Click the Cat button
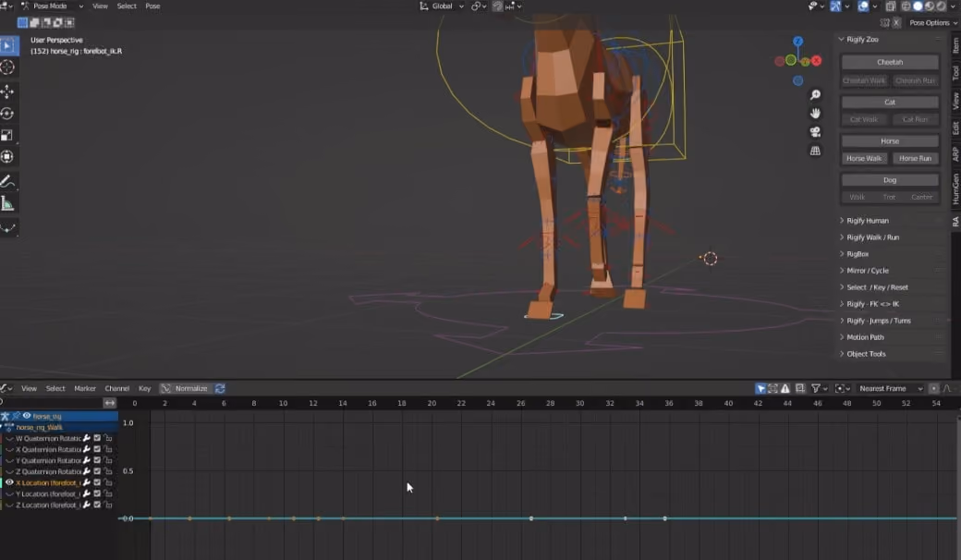 pos(890,102)
